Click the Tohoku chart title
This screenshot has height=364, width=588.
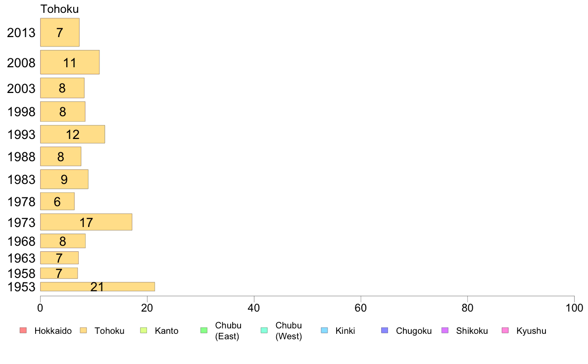pos(59,9)
